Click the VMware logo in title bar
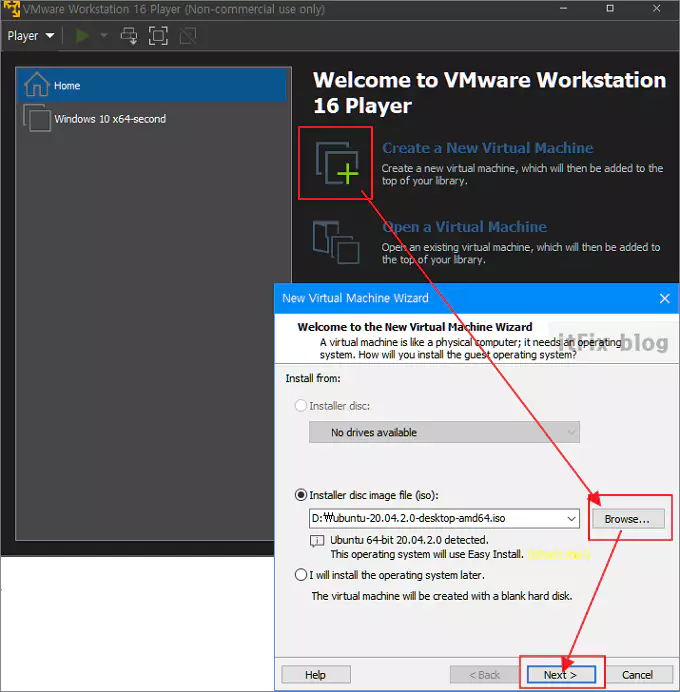Image resolution: width=680 pixels, height=692 pixels. [11, 9]
